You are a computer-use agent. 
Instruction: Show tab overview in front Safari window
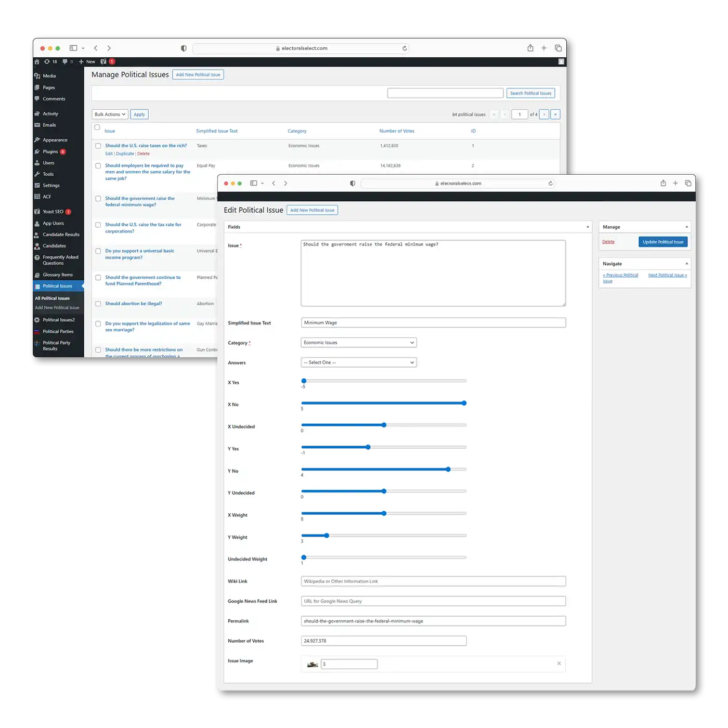(x=688, y=183)
